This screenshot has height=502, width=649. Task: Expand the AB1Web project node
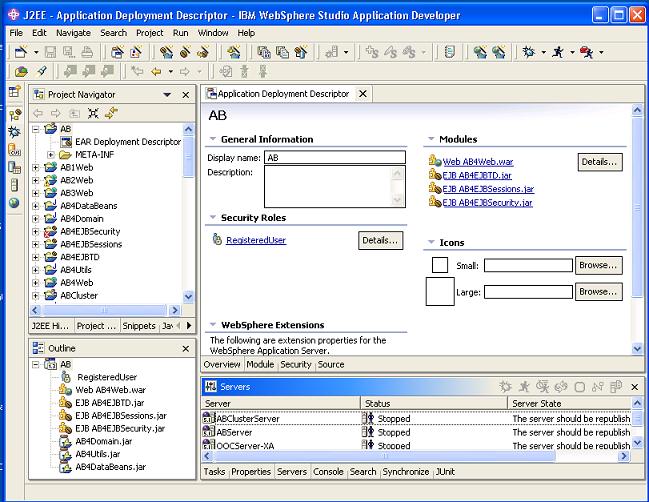(x=36, y=168)
